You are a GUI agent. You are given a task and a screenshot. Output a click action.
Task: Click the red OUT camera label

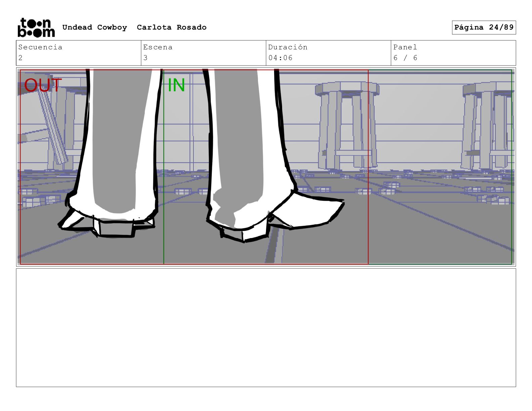click(43, 85)
